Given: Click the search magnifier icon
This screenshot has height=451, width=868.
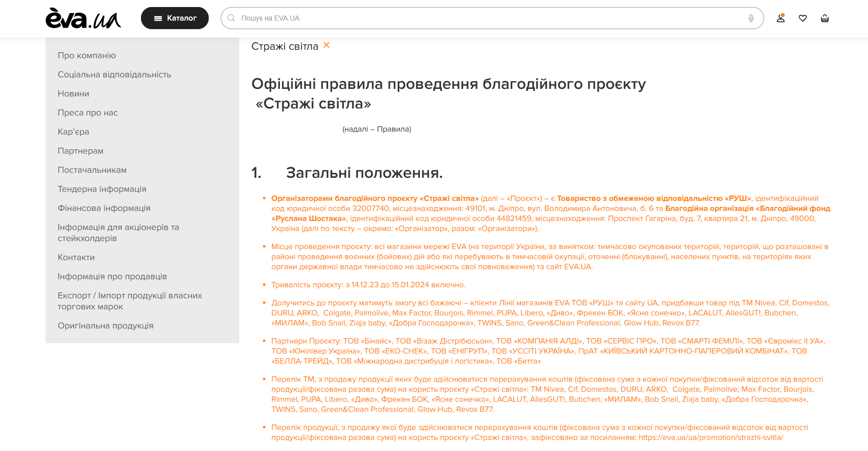Looking at the screenshot, I should pos(231,18).
